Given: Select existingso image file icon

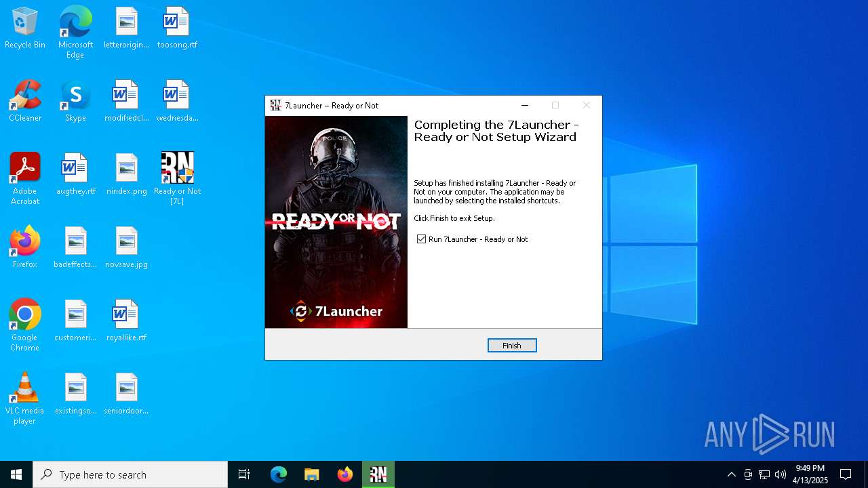Looking at the screenshot, I should (75, 394).
